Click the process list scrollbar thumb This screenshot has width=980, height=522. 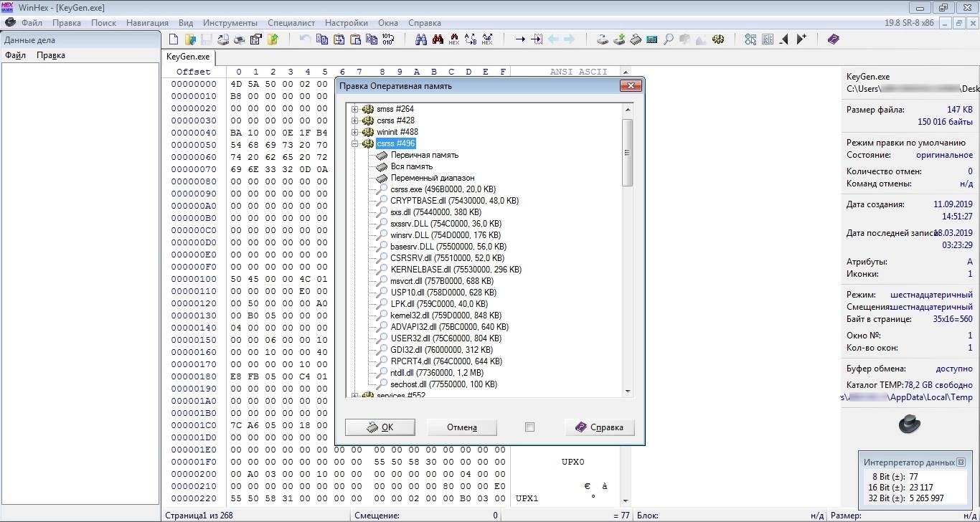pos(628,153)
